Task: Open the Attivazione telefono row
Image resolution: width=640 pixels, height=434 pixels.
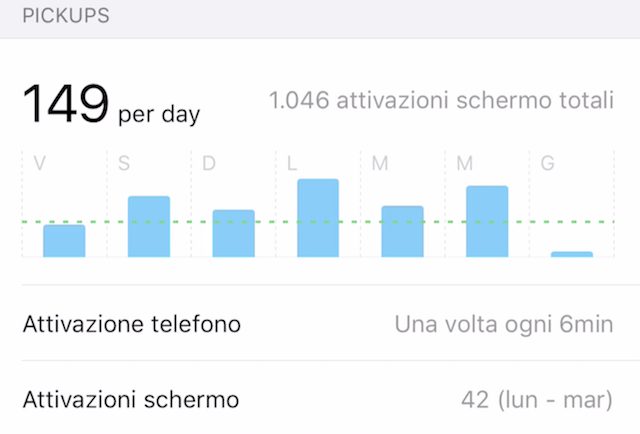Action: (x=320, y=324)
